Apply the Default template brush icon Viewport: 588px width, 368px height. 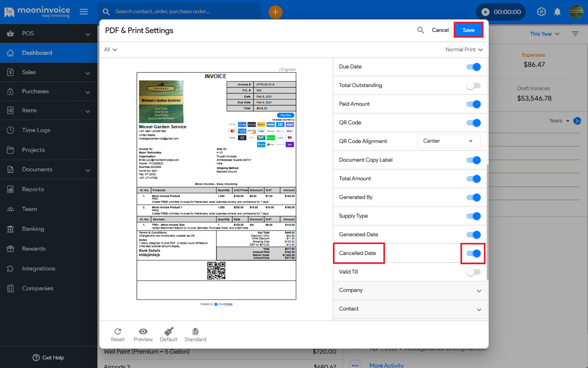[169, 332]
